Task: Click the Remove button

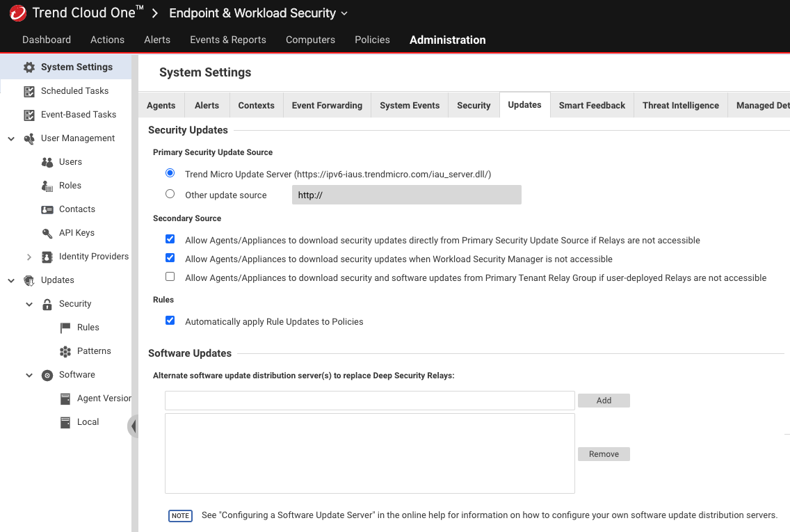Action: 604,454
